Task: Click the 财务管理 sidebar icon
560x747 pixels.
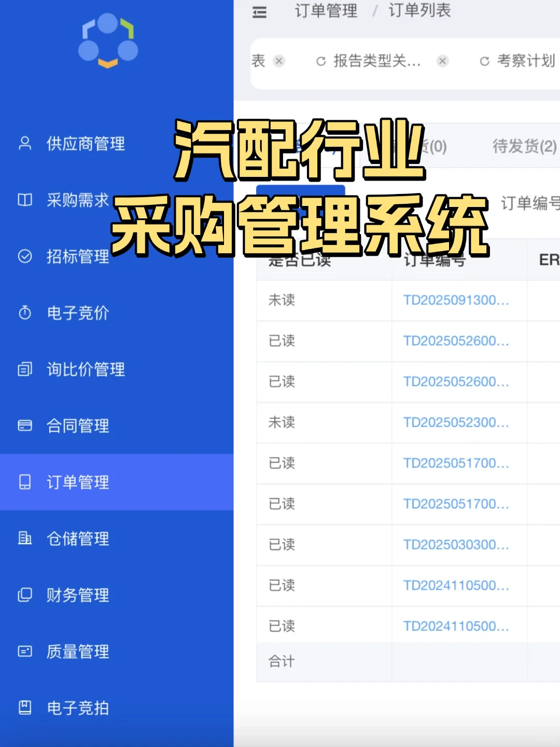Action: coord(24,596)
